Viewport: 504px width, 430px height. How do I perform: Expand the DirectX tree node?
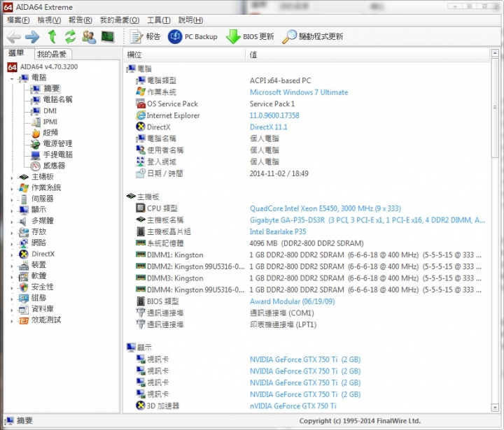pos(12,255)
